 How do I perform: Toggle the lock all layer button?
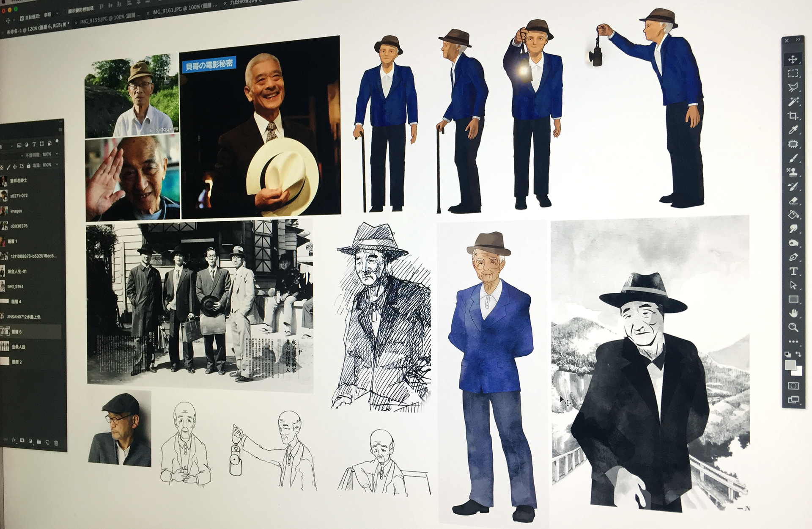pos(30,166)
